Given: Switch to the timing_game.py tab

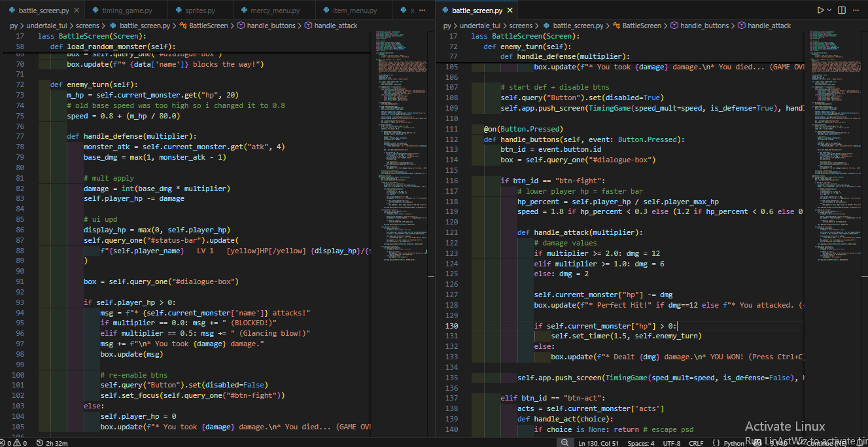Looking at the screenshot, I should (126, 10).
